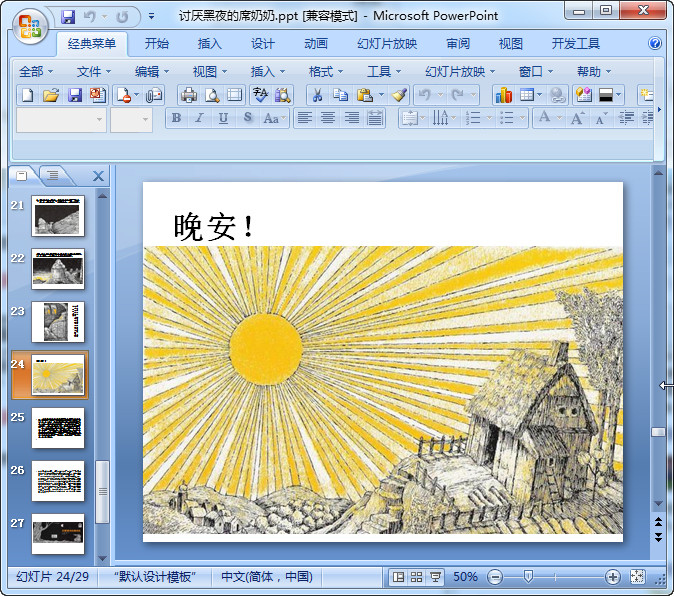This screenshot has width=674, height=596.
Task: Click the 50% zoom level button
Action: pyautogui.click(x=466, y=577)
